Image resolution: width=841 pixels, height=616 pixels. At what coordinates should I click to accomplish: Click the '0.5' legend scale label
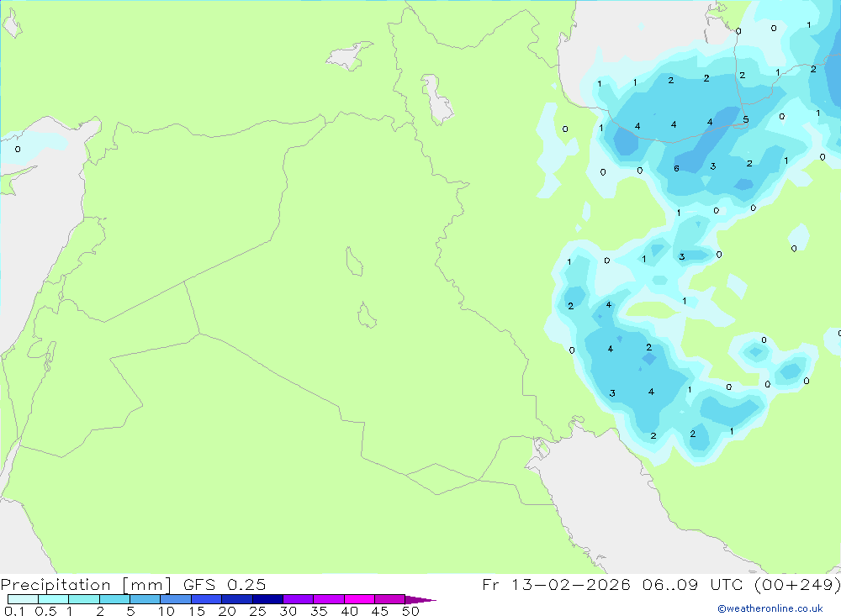click(x=45, y=611)
